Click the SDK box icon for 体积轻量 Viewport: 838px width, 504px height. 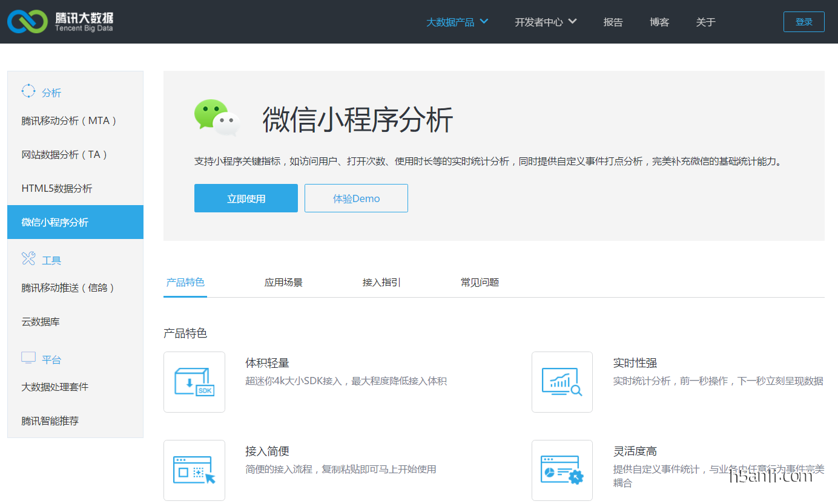point(194,382)
